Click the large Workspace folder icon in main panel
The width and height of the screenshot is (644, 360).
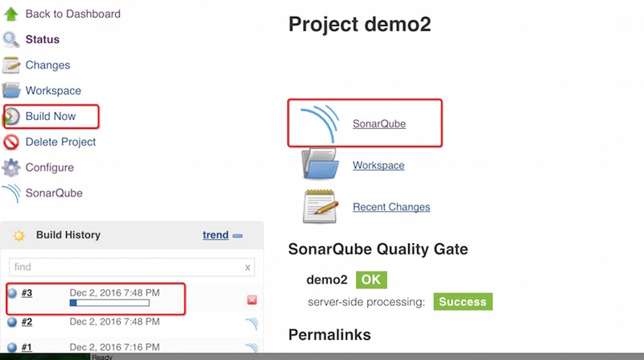[320, 165]
